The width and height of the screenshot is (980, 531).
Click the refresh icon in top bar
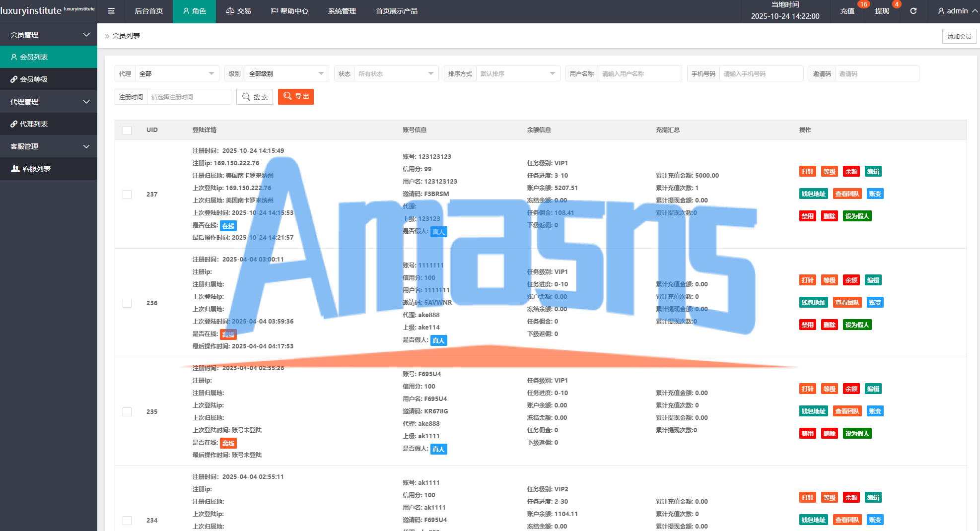(x=913, y=11)
